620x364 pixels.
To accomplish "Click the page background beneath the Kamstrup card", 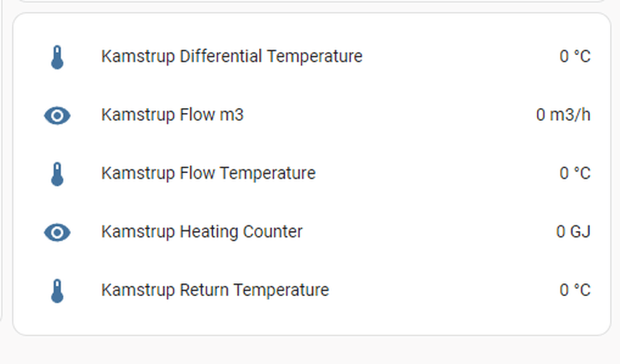I will click(x=311, y=350).
